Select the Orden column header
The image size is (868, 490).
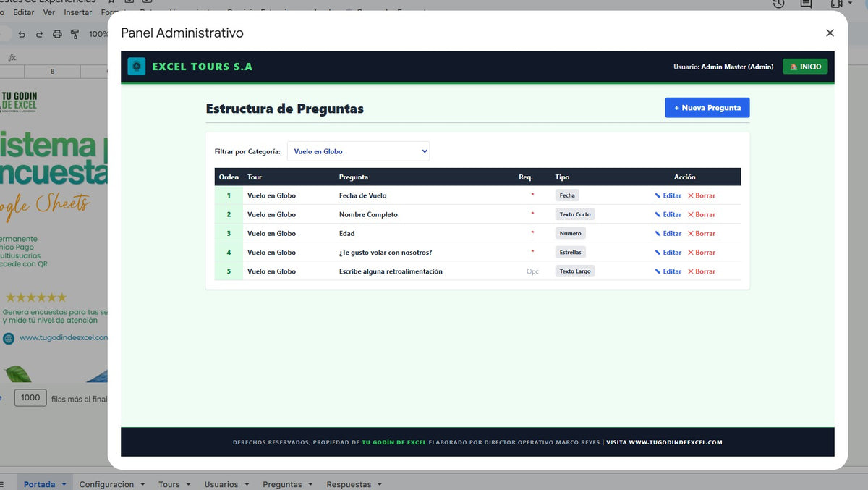[229, 177]
